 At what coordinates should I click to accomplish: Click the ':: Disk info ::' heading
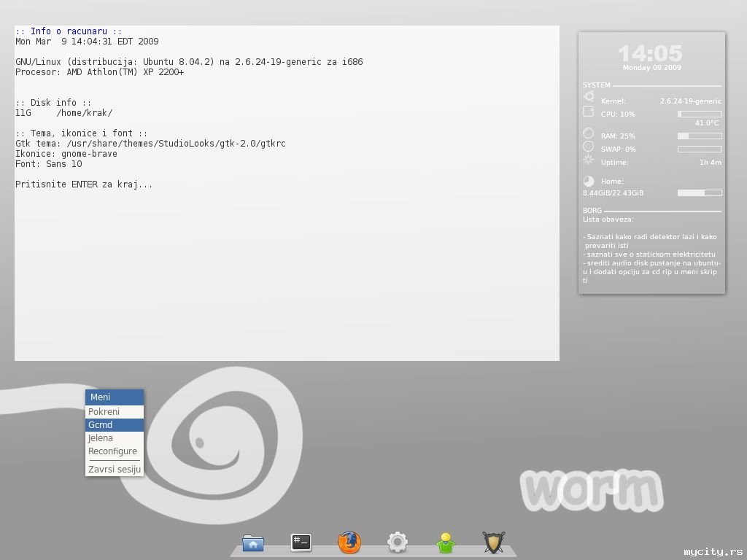tap(53, 103)
